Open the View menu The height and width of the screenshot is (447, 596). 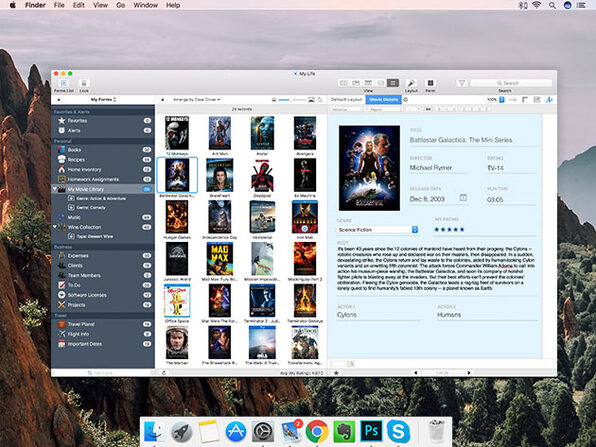click(x=100, y=5)
